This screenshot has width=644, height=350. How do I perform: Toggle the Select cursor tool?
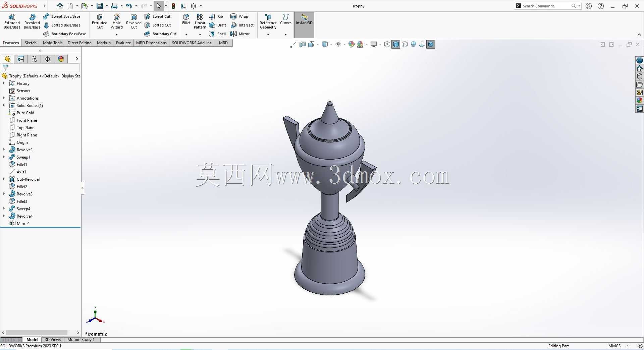tap(158, 6)
